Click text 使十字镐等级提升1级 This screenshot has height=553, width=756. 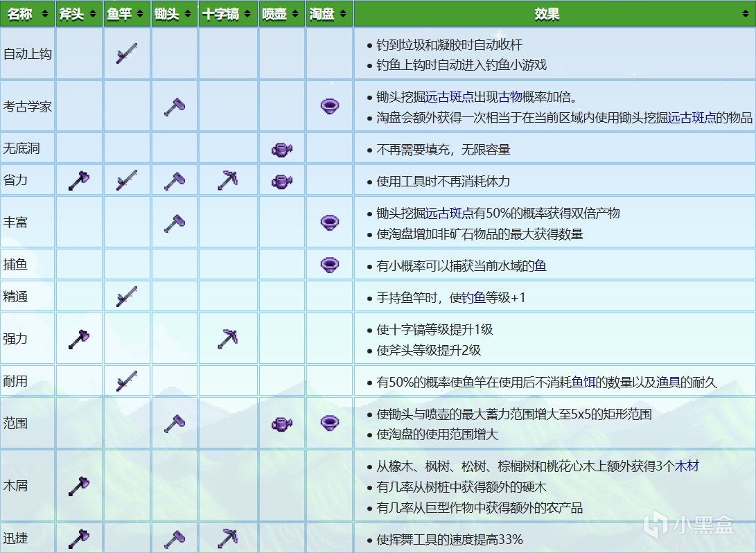point(434,329)
